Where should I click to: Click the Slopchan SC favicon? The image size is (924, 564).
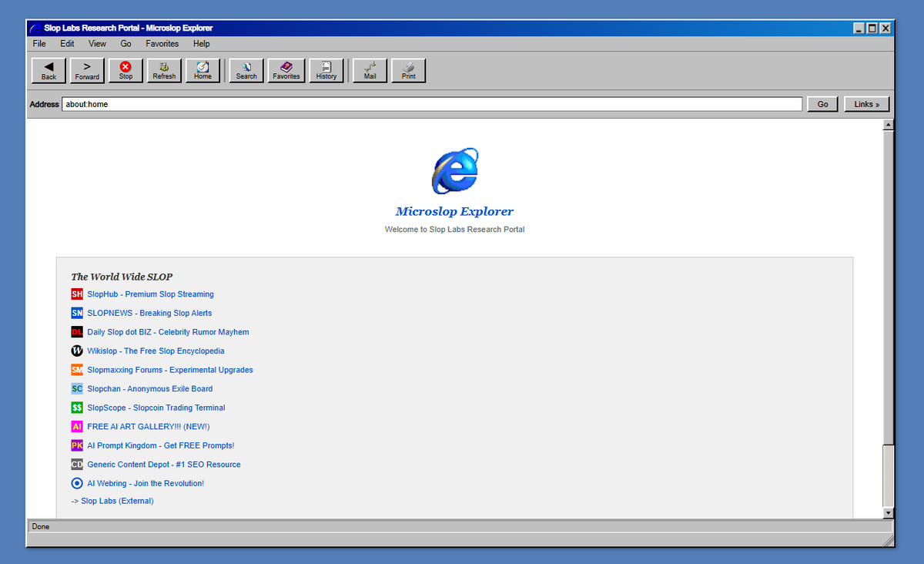77,389
